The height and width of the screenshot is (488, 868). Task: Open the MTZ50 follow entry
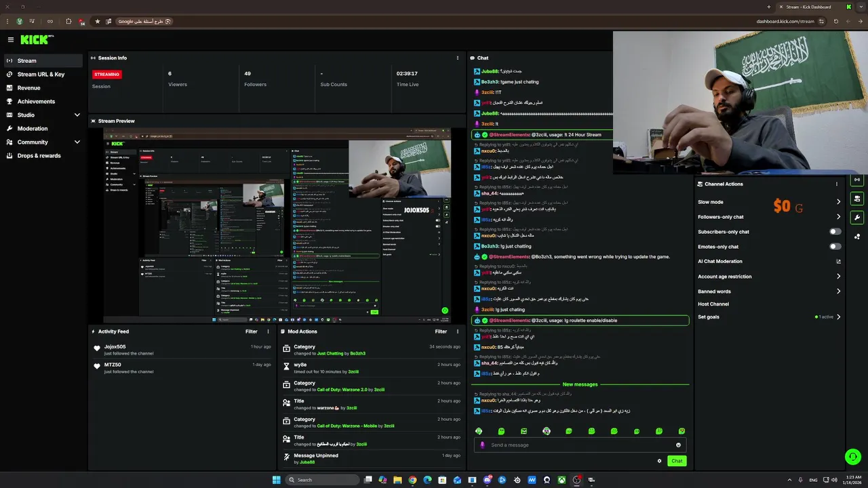point(180,368)
